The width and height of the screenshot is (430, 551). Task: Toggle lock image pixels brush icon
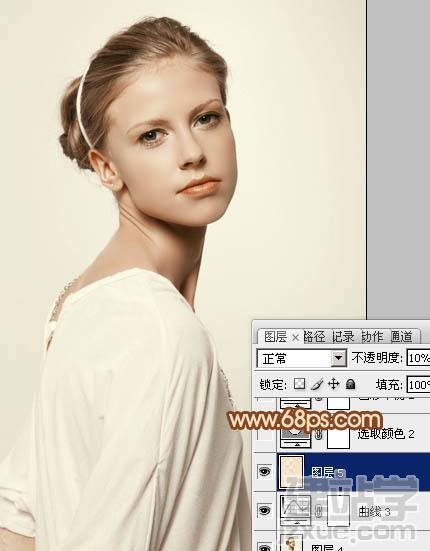317,384
